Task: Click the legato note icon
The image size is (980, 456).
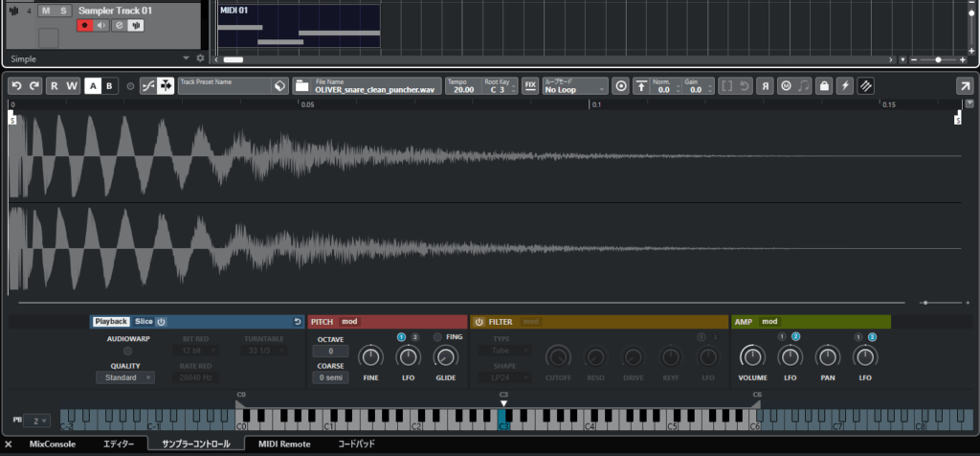Action: tap(803, 85)
